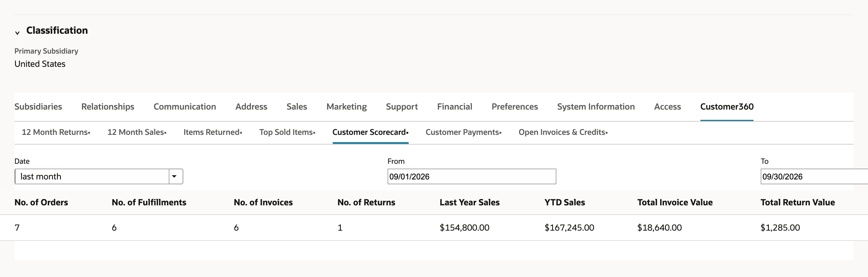Select the $18,640.00 invoice value cell
The image size is (868, 277).
click(x=659, y=228)
